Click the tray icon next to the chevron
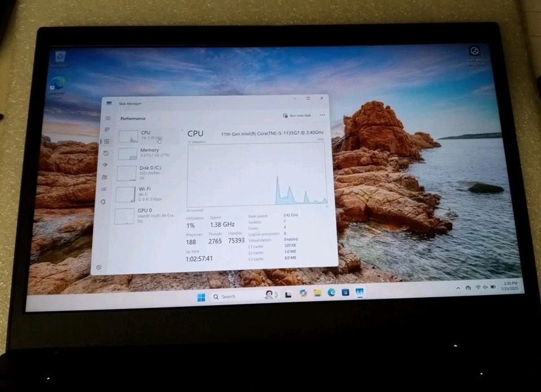The image size is (541, 392). pyautogui.click(x=468, y=288)
